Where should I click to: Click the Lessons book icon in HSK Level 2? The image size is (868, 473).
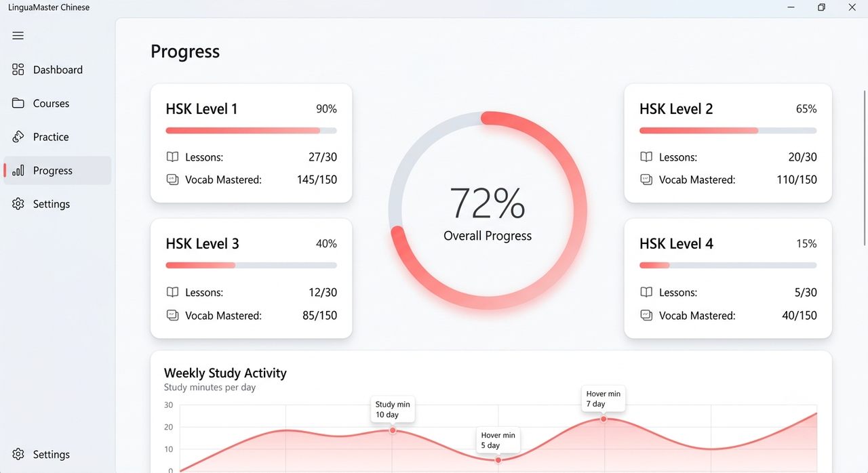pyautogui.click(x=646, y=157)
